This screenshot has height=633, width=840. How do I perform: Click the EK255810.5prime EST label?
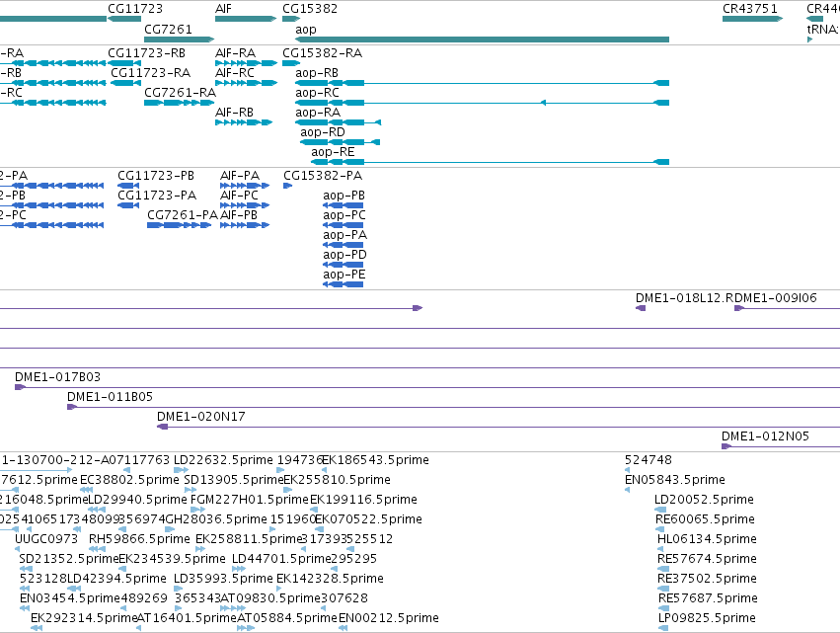[x=337, y=480]
